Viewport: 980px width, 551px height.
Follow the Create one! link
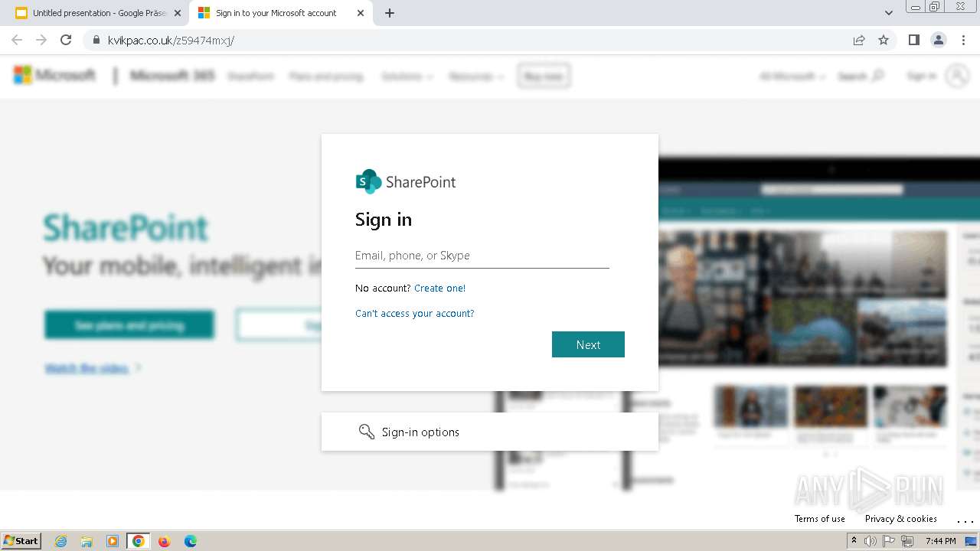(x=439, y=289)
